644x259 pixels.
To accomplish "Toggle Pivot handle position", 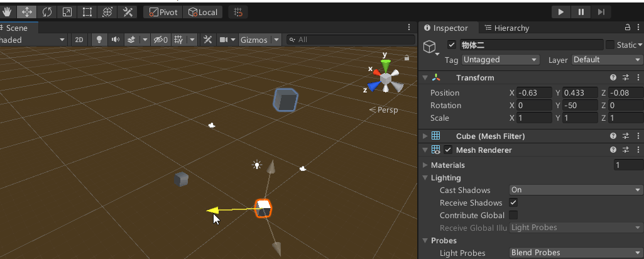I will [x=163, y=12].
